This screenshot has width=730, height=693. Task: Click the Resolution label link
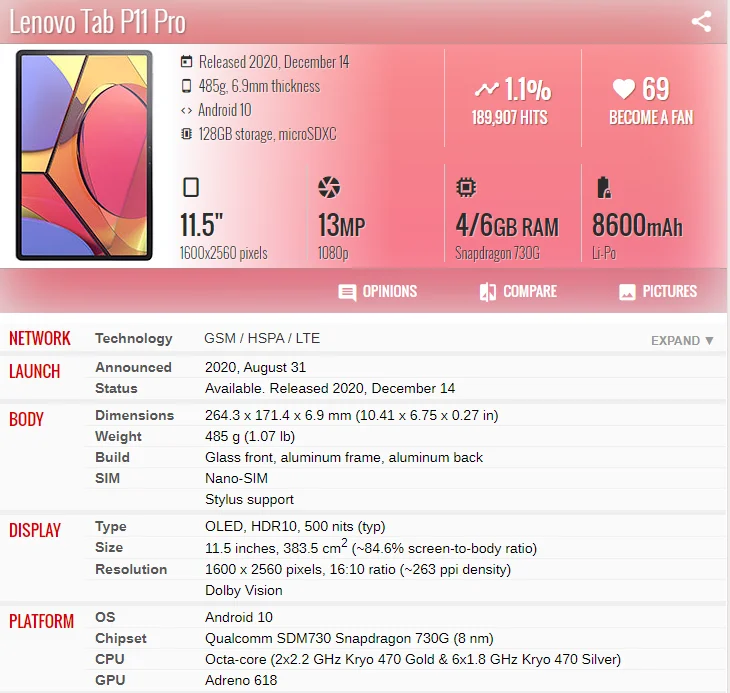coord(131,569)
